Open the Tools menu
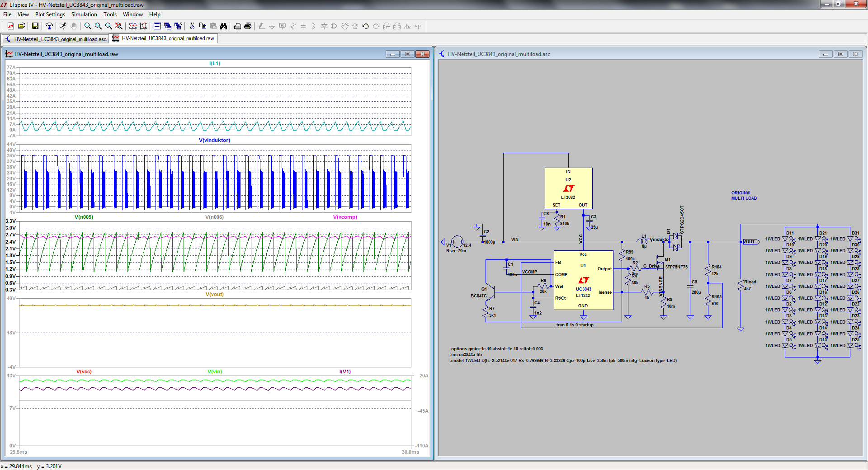The image size is (868, 470). click(x=110, y=14)
